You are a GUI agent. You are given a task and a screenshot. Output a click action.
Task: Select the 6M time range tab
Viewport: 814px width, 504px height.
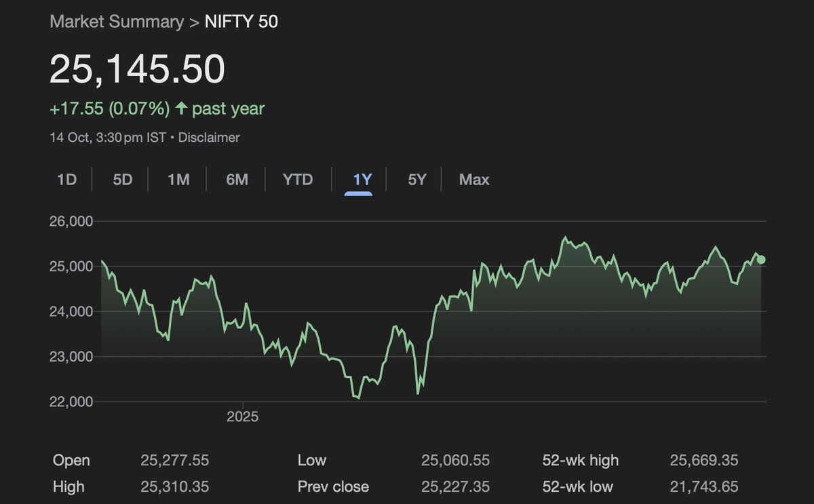pos(237,180)
